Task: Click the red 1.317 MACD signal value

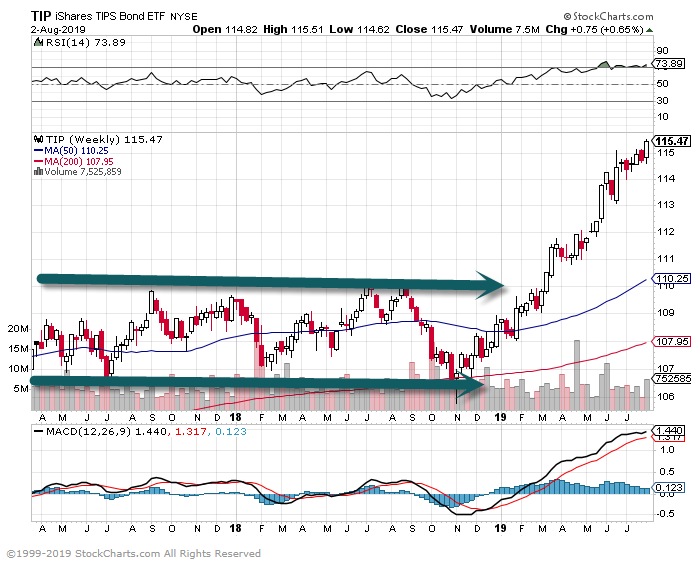Action: 191,431
